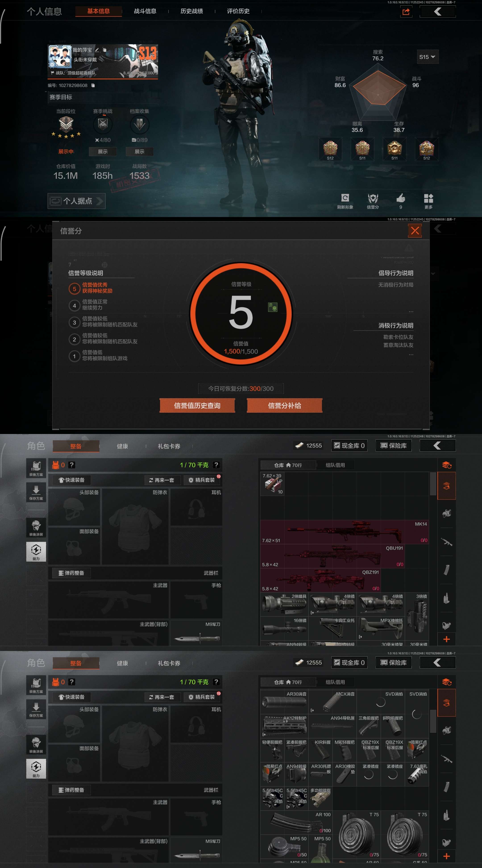Viewport: 482px width, 868px height.
Task: Enable 展示 under 档案收集
Action: click(139, 152)
